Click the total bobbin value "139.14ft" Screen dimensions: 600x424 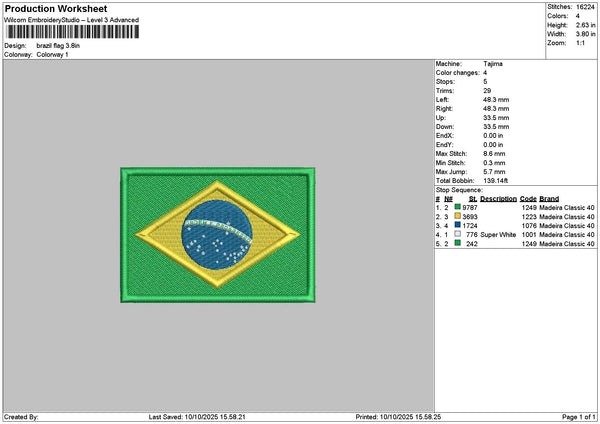[x=496, y=181]
